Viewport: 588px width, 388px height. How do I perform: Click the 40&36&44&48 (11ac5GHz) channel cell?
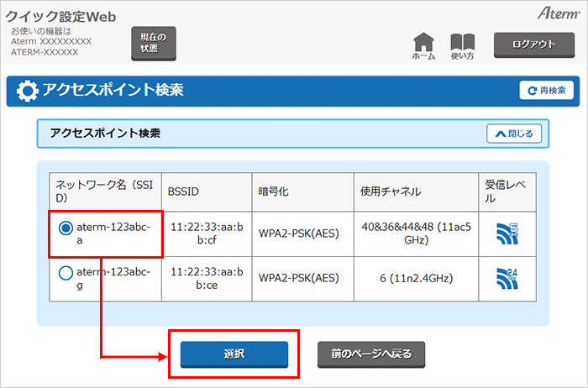click(x=414, y=233)
